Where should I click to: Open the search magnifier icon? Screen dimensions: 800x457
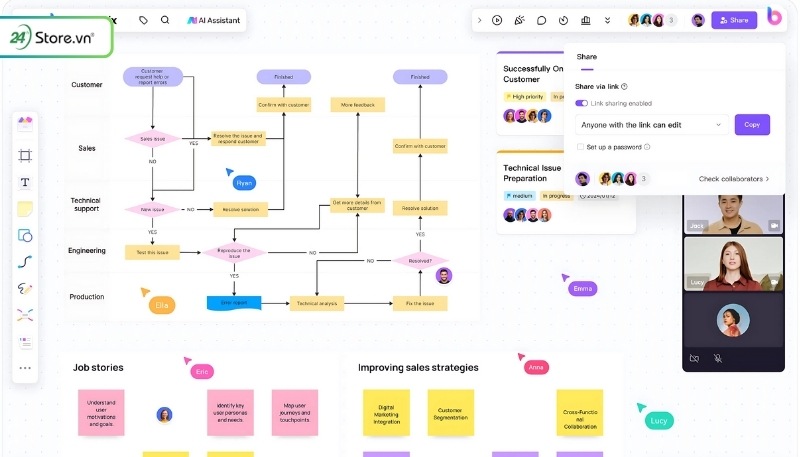click(165, 20)
